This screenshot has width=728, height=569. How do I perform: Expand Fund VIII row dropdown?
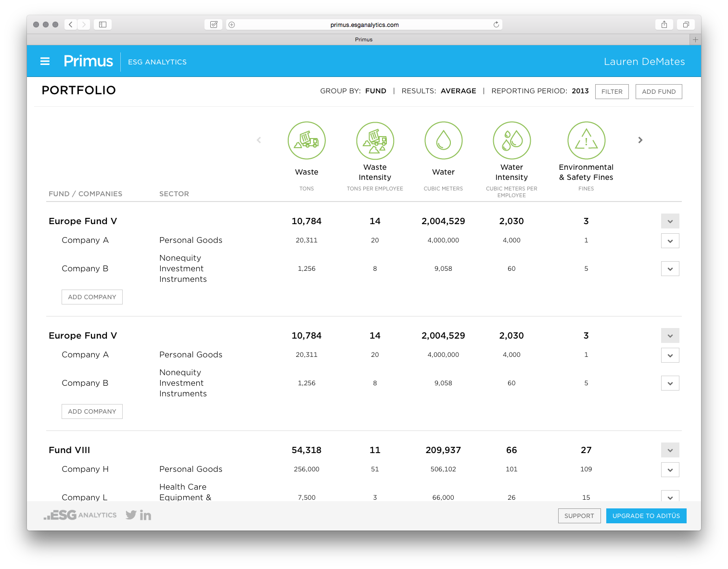tap(670, 450)
